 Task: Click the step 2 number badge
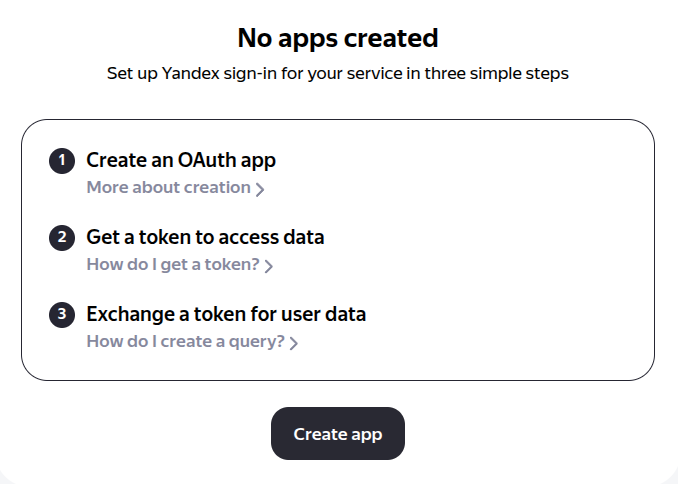[x=62, y=238]
